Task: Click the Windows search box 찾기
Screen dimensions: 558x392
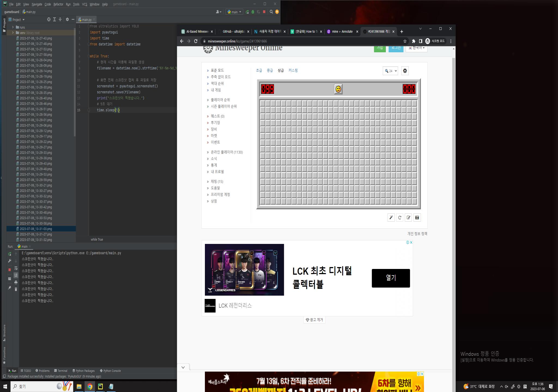Action: (x=42, y=387)
